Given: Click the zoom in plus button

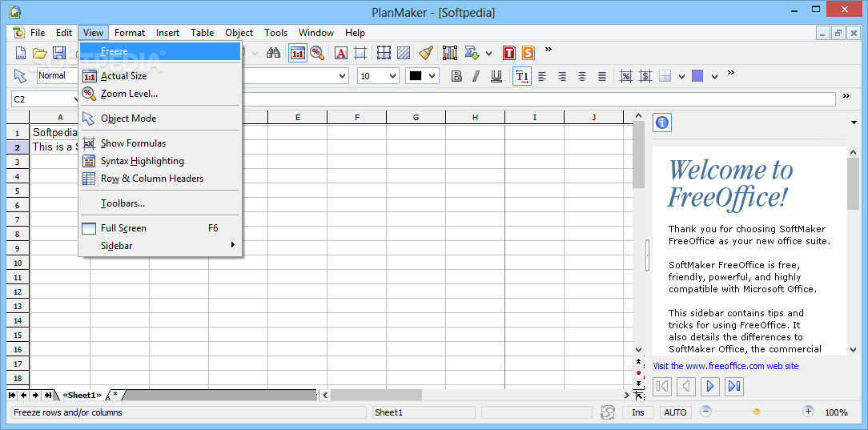Looking at the screenshot, I should click(808, 412).
